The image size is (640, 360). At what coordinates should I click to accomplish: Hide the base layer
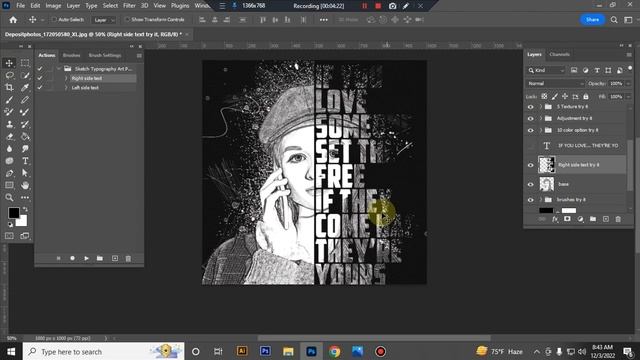pyautogui.click(x=531, y=184)
